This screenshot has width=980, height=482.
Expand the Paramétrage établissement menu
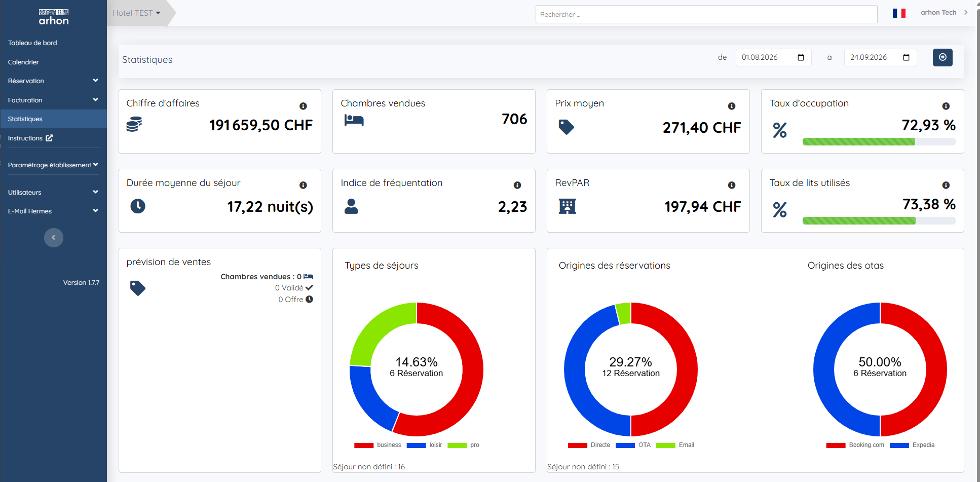coord(53,165)
